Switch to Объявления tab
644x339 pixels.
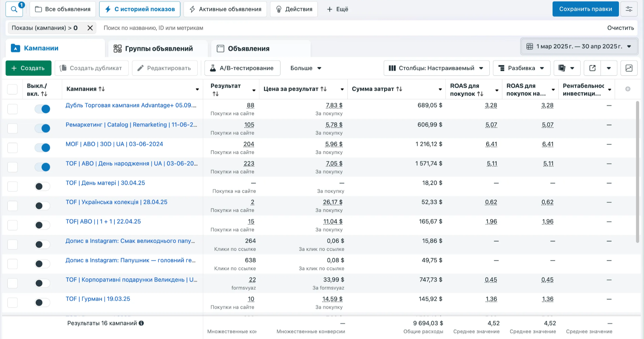[261, 49]
